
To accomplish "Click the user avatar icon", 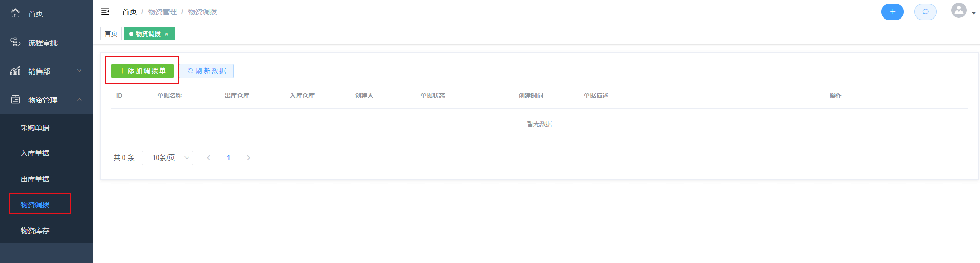I will coord(958,11).
